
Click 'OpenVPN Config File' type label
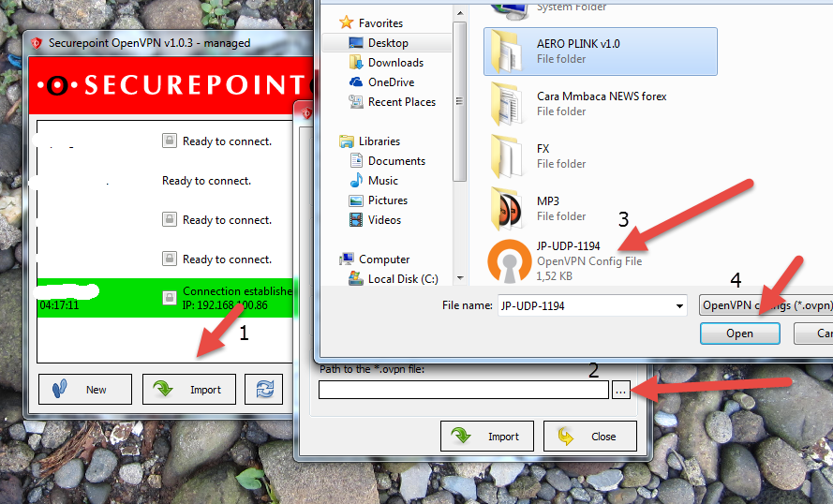coord(589,261)
